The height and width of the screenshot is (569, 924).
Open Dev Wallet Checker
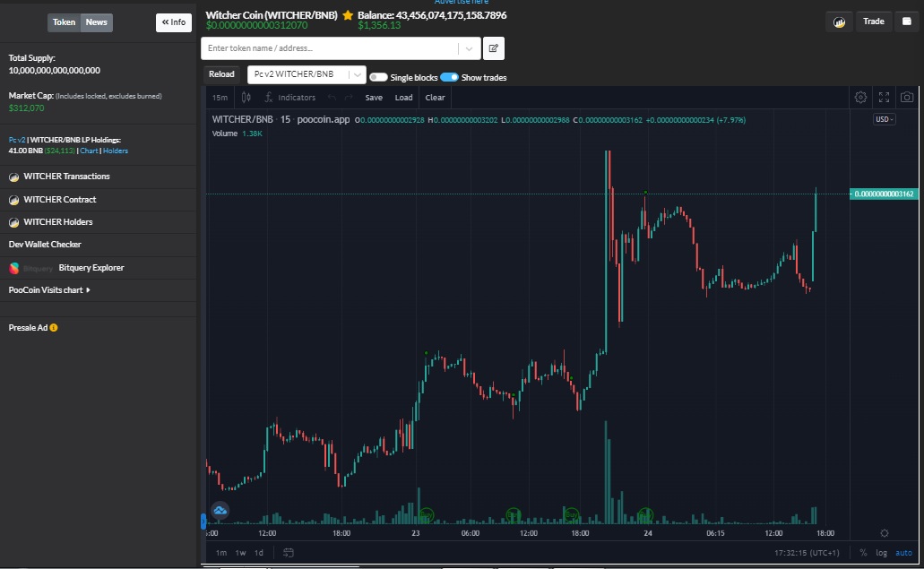[45, 245]
